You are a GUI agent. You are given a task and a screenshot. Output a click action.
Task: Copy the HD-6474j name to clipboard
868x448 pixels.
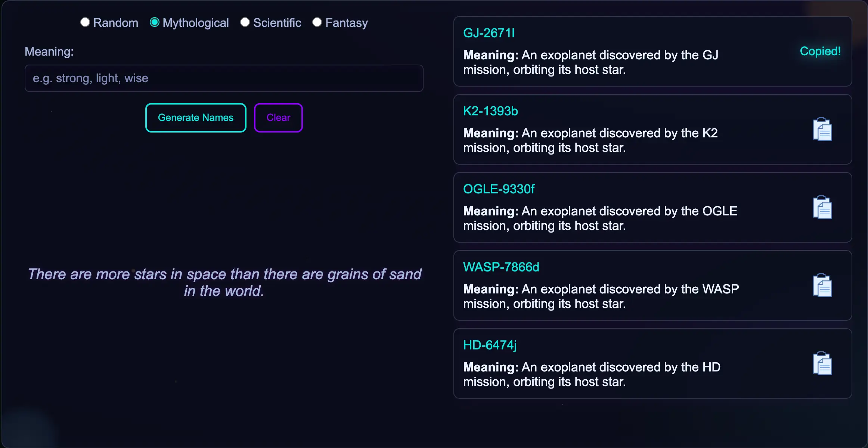click(x=822, y=363)
